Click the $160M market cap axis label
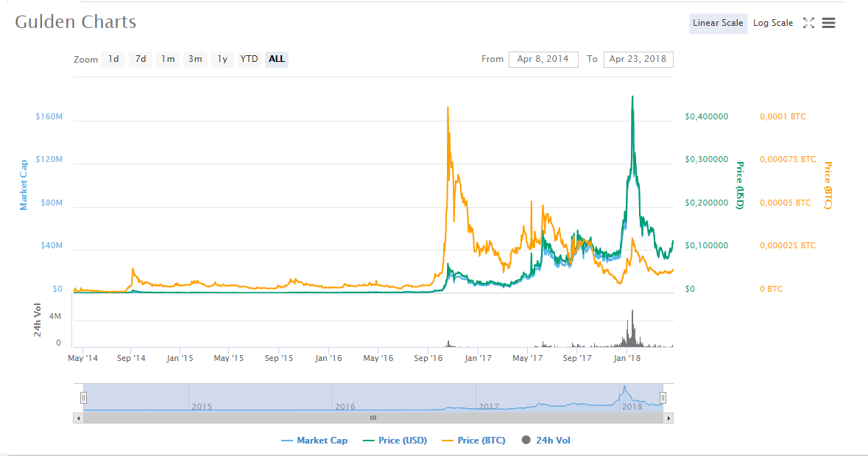The height and width of the screenshot is (456, 868). pyautogui.click(x=49, y=116)
